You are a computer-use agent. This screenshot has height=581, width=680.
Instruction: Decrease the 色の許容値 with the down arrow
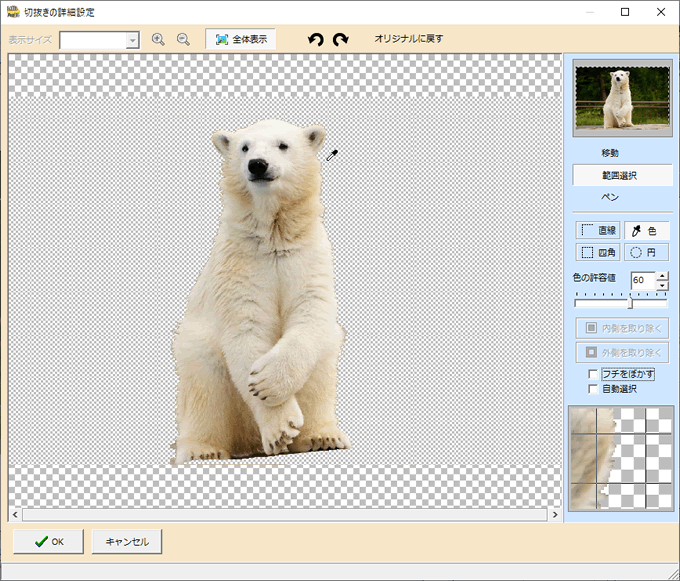point(662,286)
